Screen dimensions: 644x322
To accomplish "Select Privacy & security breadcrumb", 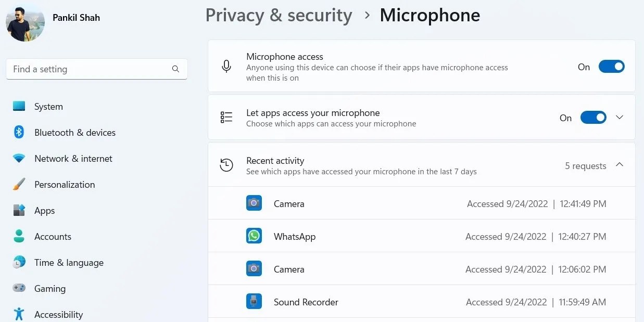I will pos(279,15).
